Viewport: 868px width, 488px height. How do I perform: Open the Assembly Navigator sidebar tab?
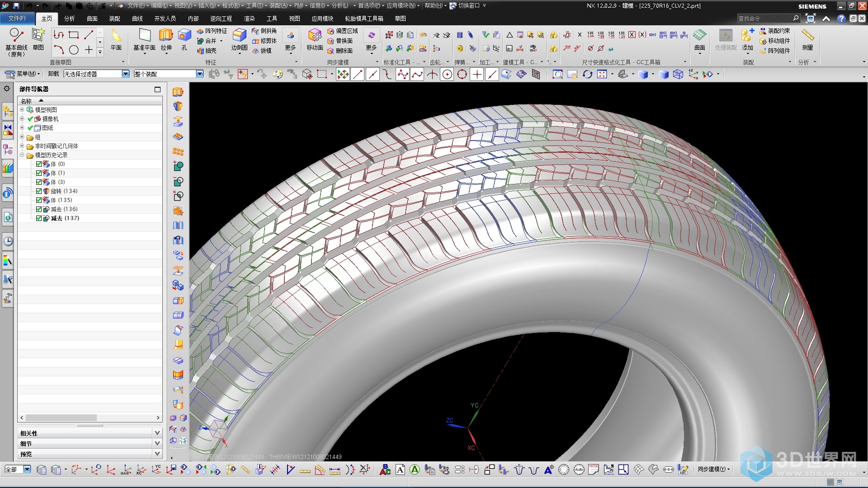[8, 111]
